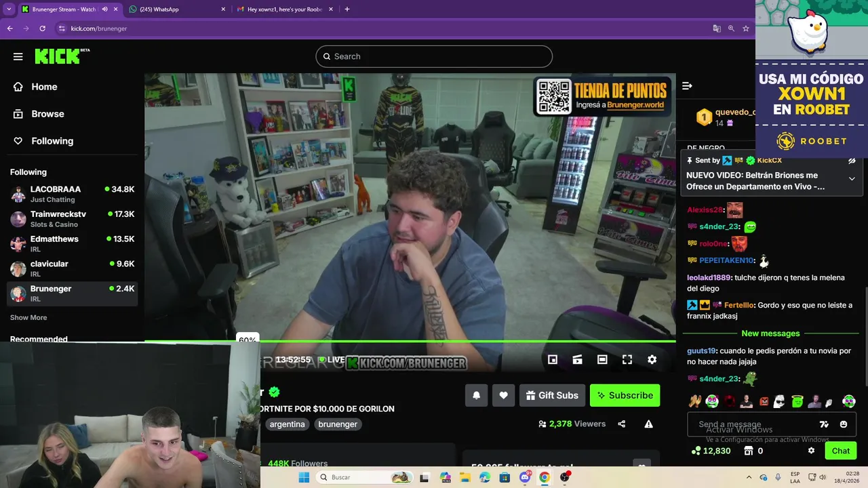Click the argentina tag
The height and width of the screenshot is (488, 868).
click(x=287, y=424)
